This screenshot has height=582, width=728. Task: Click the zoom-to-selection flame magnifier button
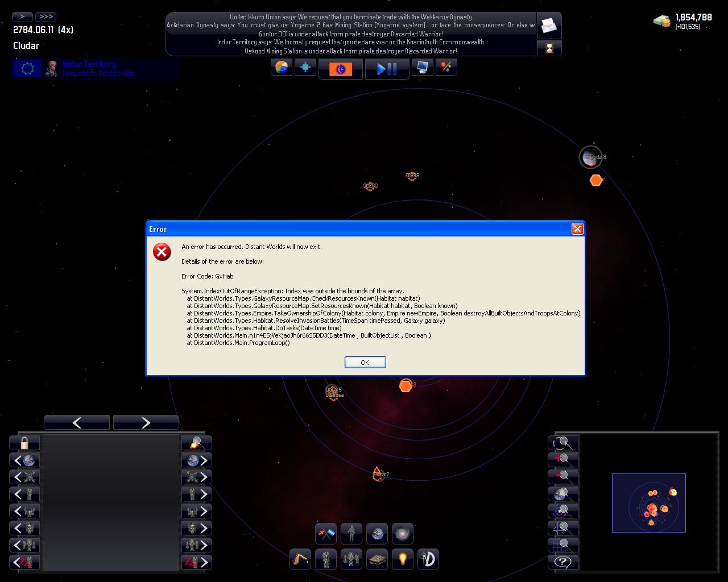[x=197, y=443]
